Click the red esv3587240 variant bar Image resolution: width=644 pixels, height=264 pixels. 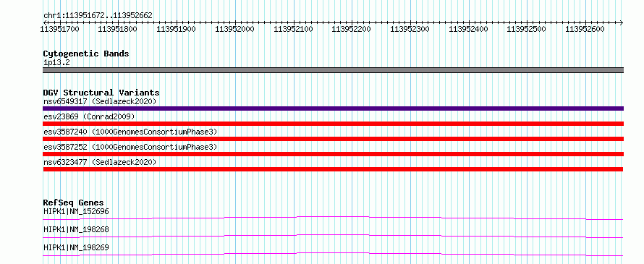click(x=333, y=139)
